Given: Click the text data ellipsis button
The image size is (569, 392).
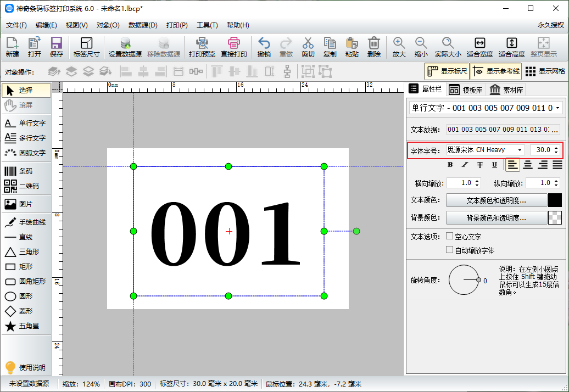Looking at the screenshot, I should [555, 130].
